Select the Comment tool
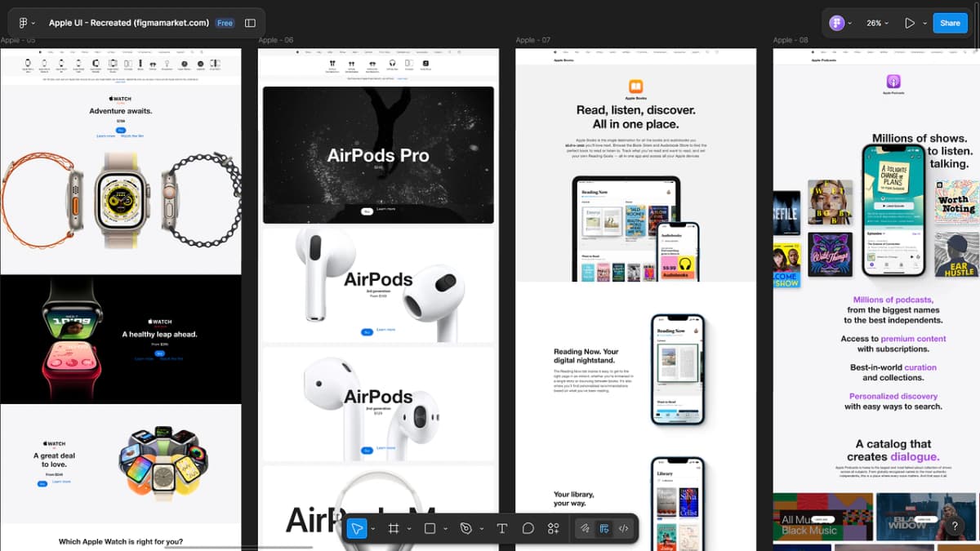The height and width of the screenshot is (551, 980). click(x=528, y=528)
